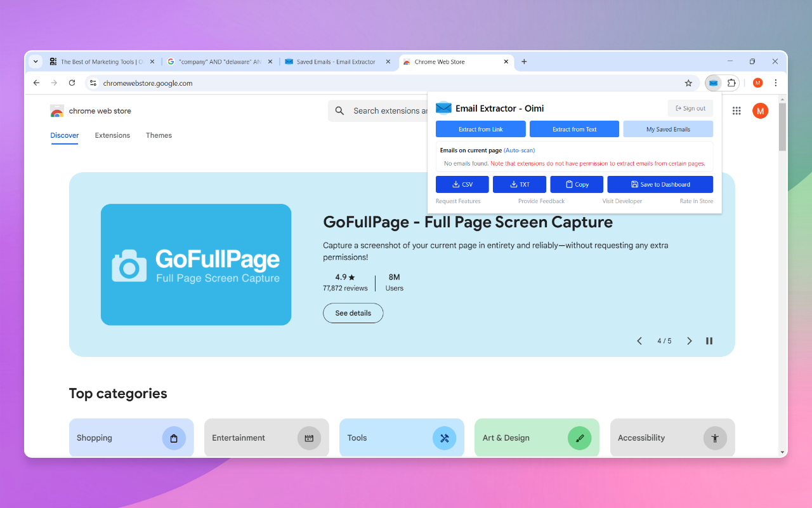This screenshot has width=812, height=508.
Task: Download emails as TXT
Action: coord(520,184)
